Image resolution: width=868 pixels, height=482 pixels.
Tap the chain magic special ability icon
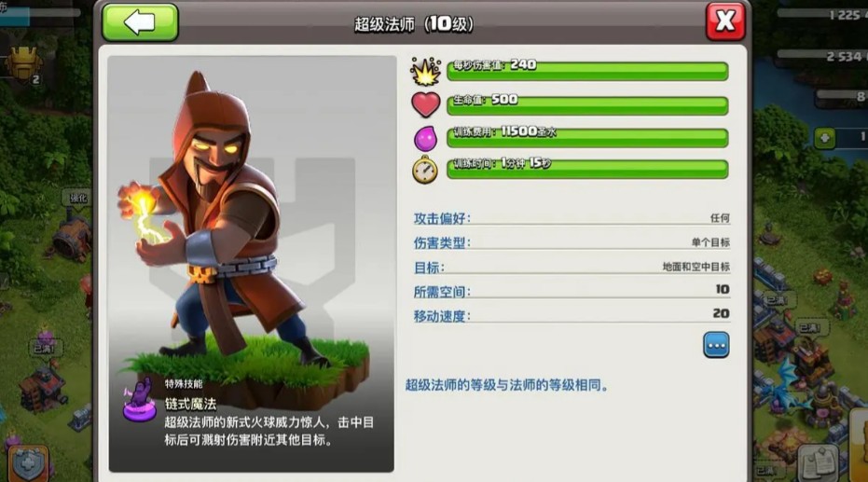point(139,401)
